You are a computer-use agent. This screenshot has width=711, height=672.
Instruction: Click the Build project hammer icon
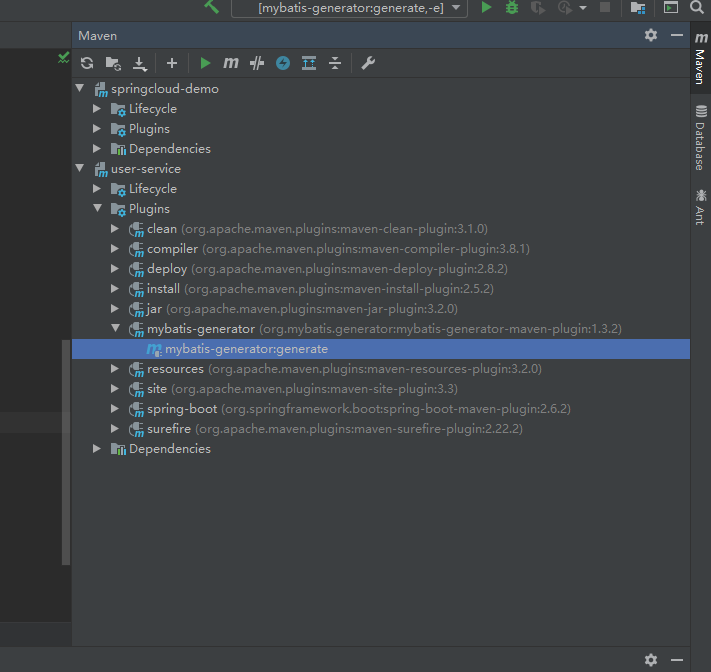pos(212,7)
